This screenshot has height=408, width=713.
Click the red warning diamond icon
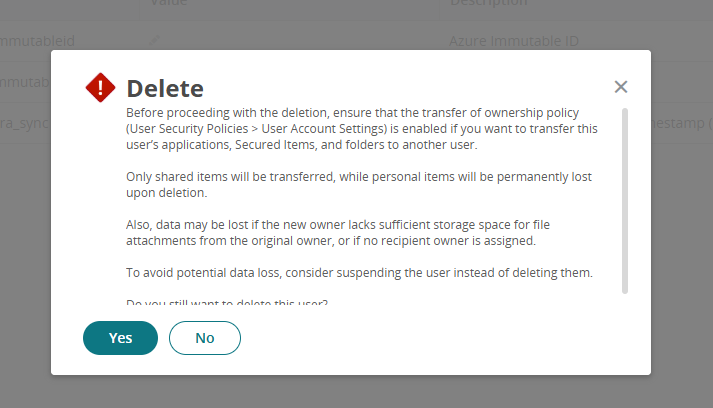point(101,88)
